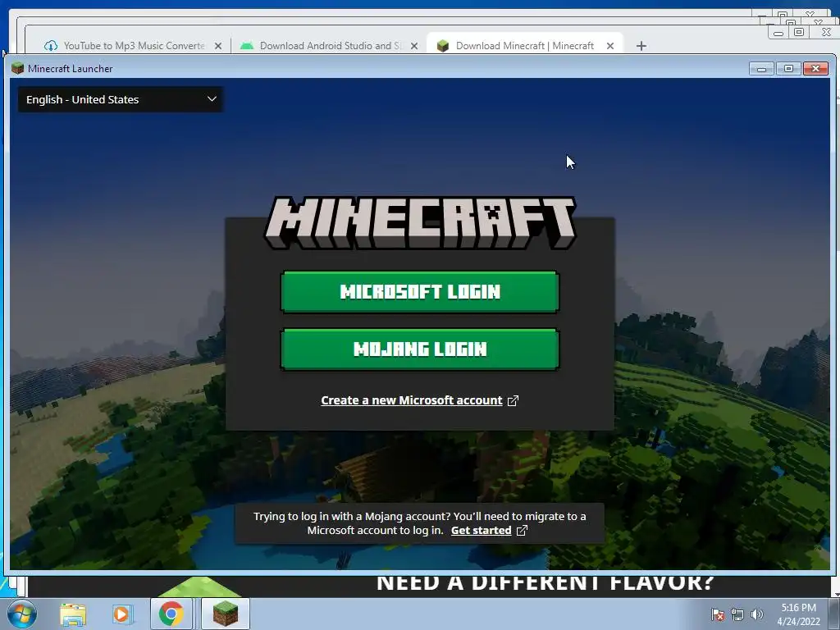Maximize the Minecraft Launcher window
The width and height of the screenshot is (840, 630).
[x=788, y=69]
